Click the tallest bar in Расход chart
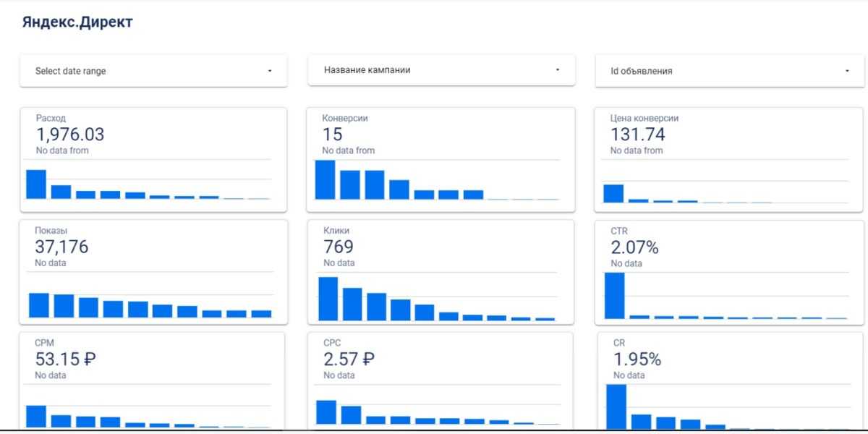This screenshot has height=434, width=868. tap(36, 184)
